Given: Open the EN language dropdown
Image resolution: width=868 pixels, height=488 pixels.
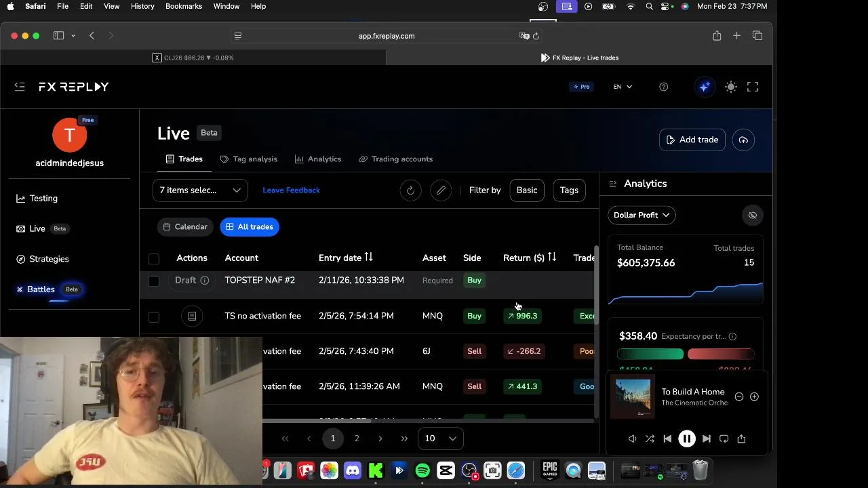Looking at the screenshot, I should pyautogui.click(x=623, y=87).
